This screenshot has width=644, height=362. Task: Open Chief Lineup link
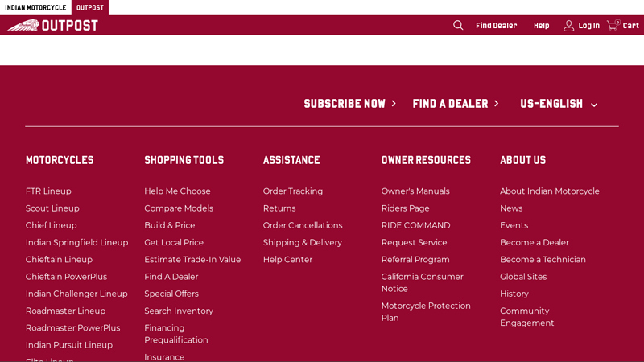tap(51, 226)
